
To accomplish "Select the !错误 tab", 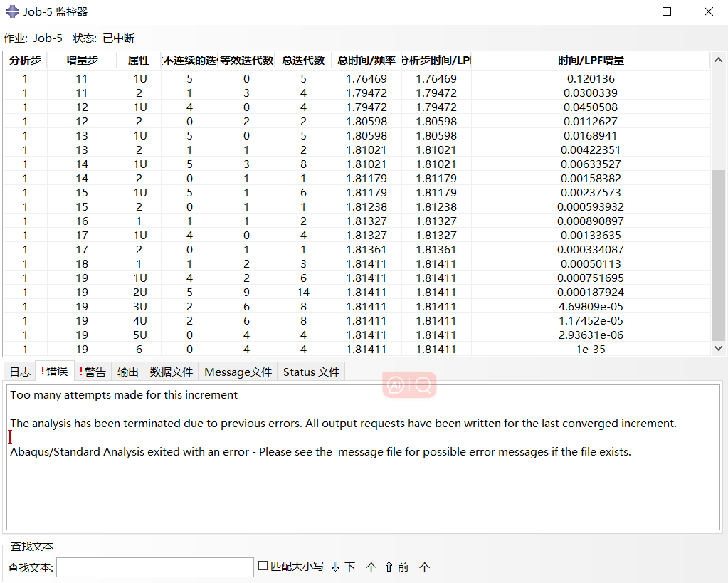I will pyautogui.click(x=54, y=371).
